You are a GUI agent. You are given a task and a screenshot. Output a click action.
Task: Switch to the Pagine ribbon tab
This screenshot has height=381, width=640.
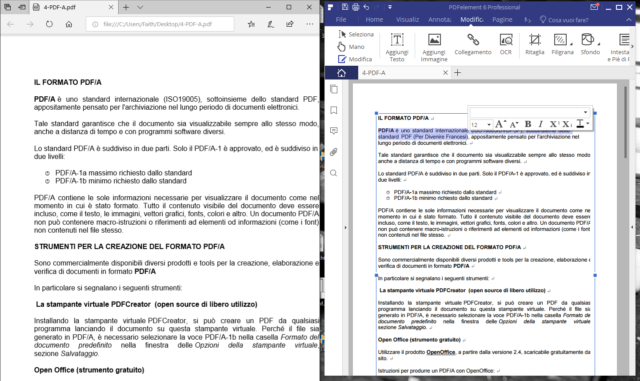(502, 20)
